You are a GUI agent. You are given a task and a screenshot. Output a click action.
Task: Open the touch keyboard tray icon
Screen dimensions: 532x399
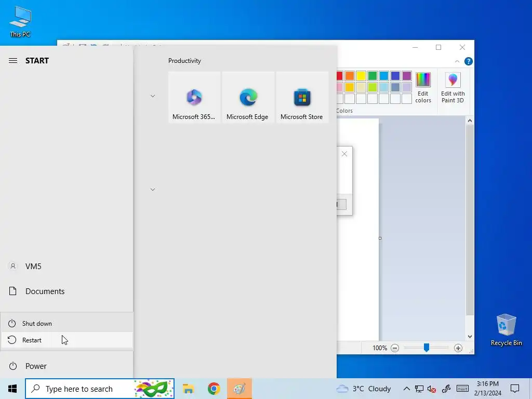[x=462, y=389]
